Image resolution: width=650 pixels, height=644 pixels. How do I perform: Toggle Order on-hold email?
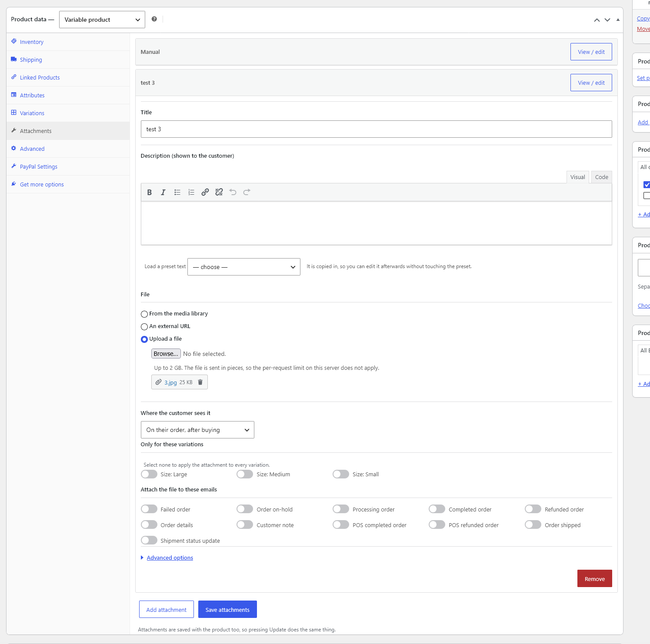245,509
